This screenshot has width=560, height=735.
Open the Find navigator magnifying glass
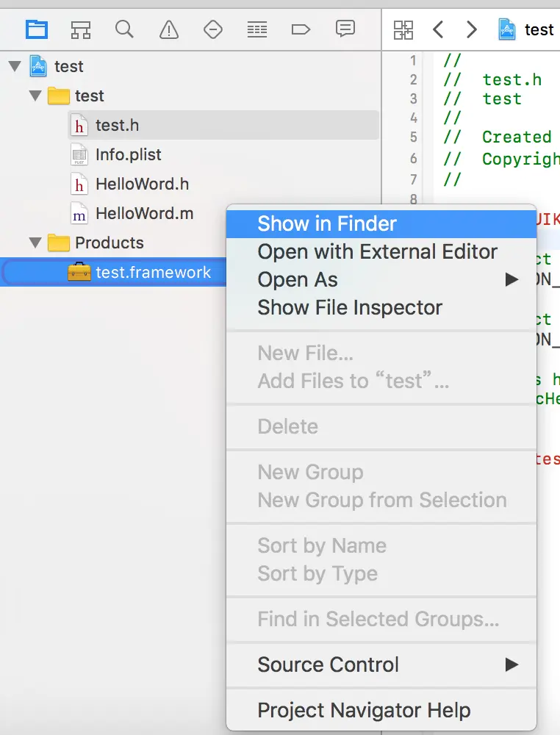[x=124, y=29]
